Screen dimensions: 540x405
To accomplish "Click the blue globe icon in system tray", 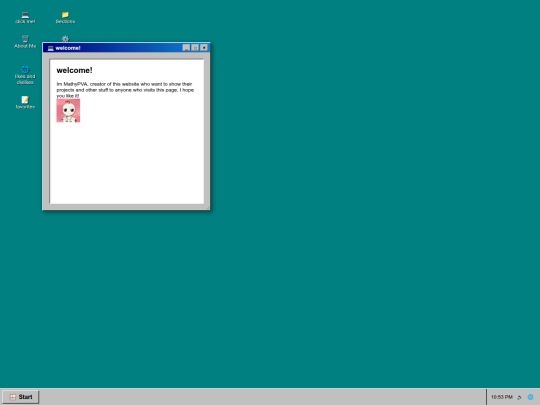I will pos(530,397).
